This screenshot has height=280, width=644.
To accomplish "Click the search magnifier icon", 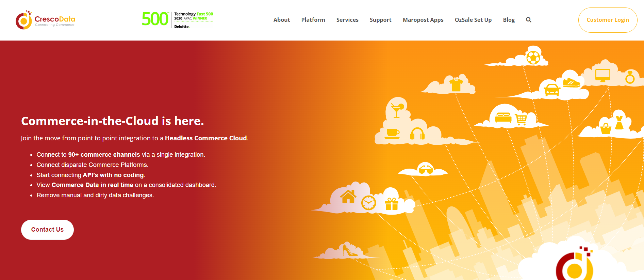I will [x=529, y=20].
